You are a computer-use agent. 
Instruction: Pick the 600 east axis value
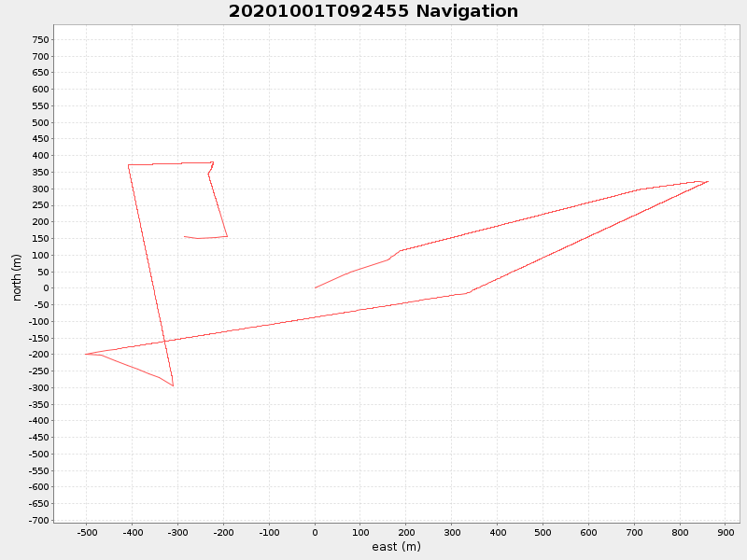click(x=589, y=532)
